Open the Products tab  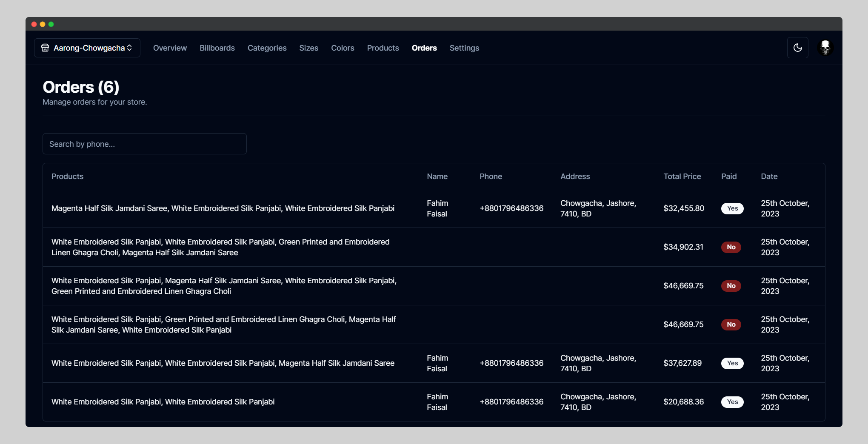coord(383,48)
